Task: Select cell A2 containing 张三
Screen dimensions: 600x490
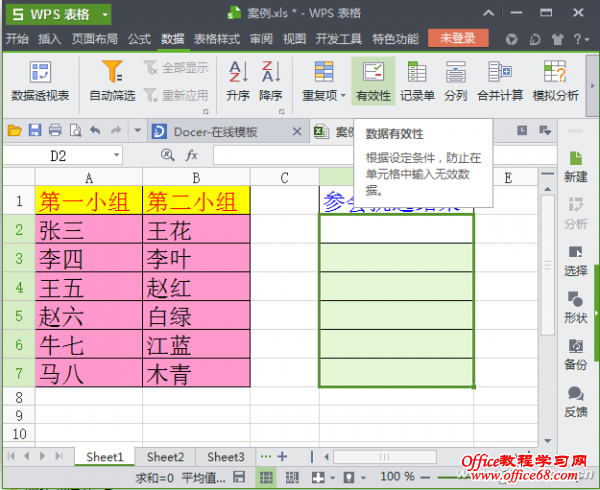Action: [x=89, y=230]
